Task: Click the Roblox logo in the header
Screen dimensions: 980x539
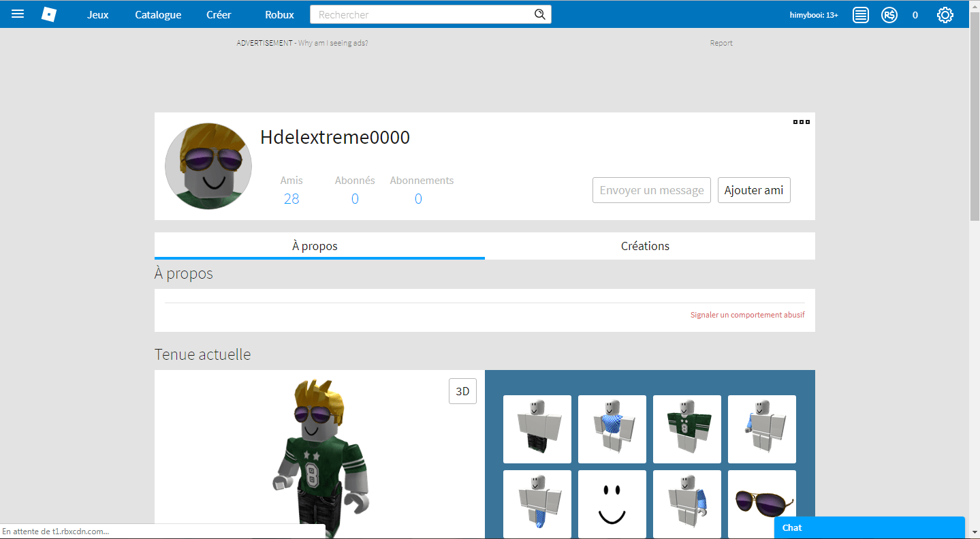Action: pos(48,14)
